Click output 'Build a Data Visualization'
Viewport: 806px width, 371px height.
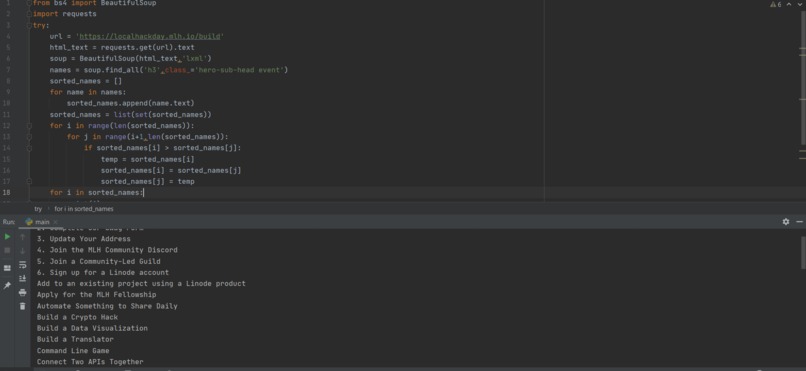92,328
